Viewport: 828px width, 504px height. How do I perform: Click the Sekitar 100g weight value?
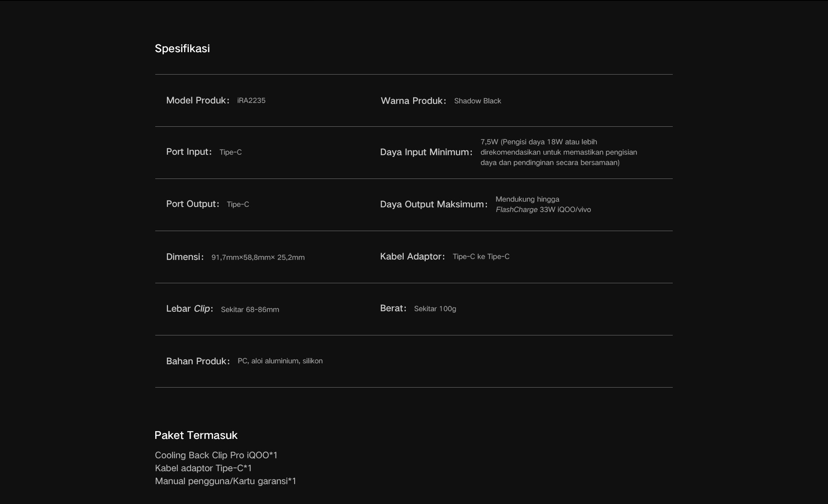pyautogui.click(x=435, y=309)
